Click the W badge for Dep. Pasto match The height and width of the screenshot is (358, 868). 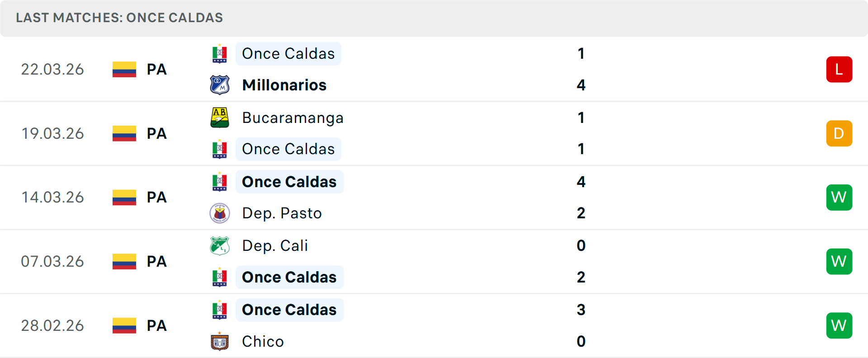[x=839, y=198]
